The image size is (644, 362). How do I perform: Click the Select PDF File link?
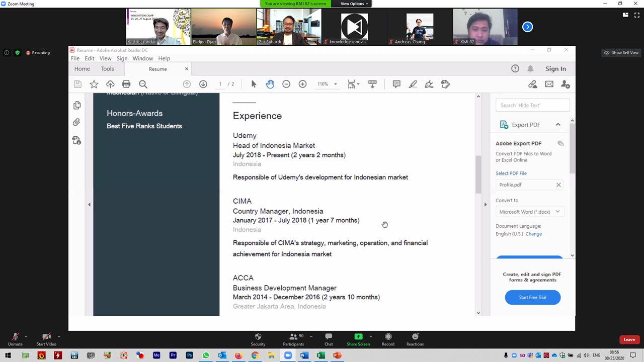click(x=511, y=173)
